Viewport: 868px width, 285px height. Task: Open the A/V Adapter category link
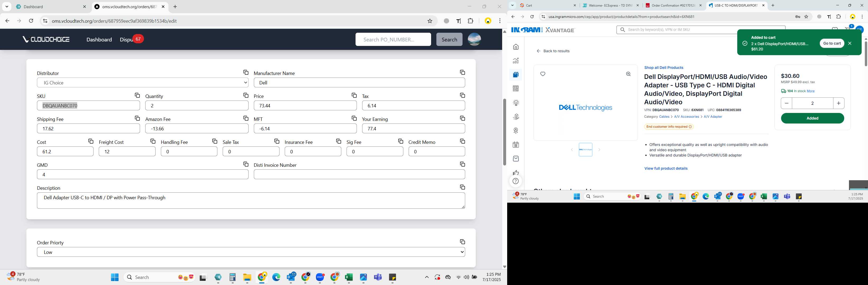click(x=713, y=116)
